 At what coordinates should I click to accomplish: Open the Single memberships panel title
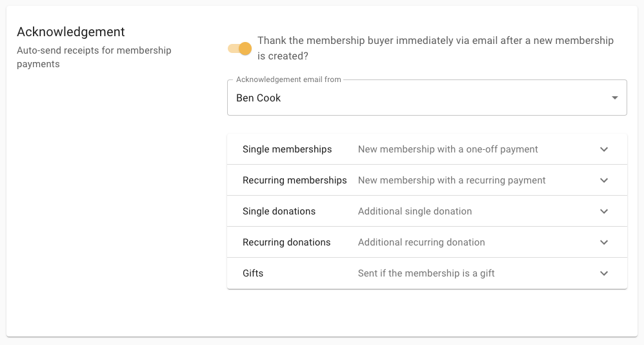click(x=287, y=149)
